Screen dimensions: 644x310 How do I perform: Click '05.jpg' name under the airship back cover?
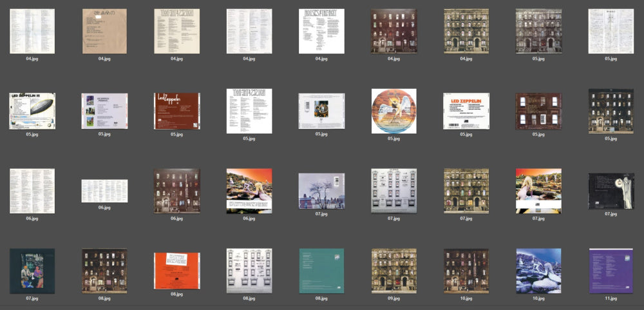32,134
